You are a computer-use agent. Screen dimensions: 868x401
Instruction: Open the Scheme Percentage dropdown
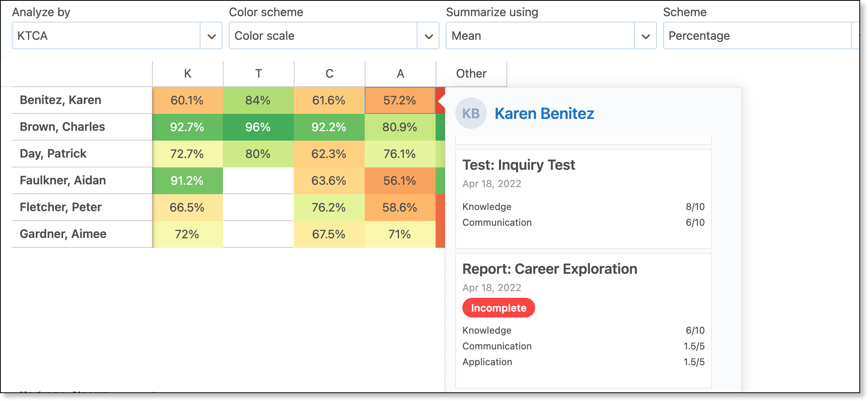(x=761, y=35)
